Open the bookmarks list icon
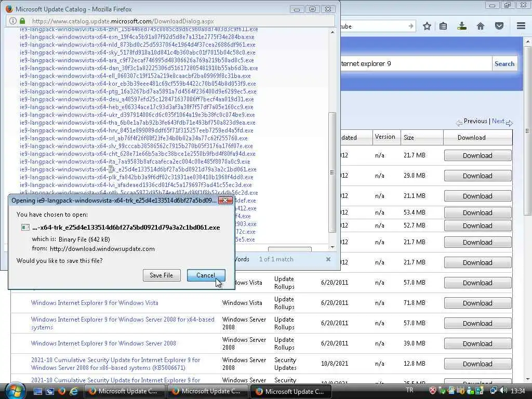 click(x=443, y=26)
